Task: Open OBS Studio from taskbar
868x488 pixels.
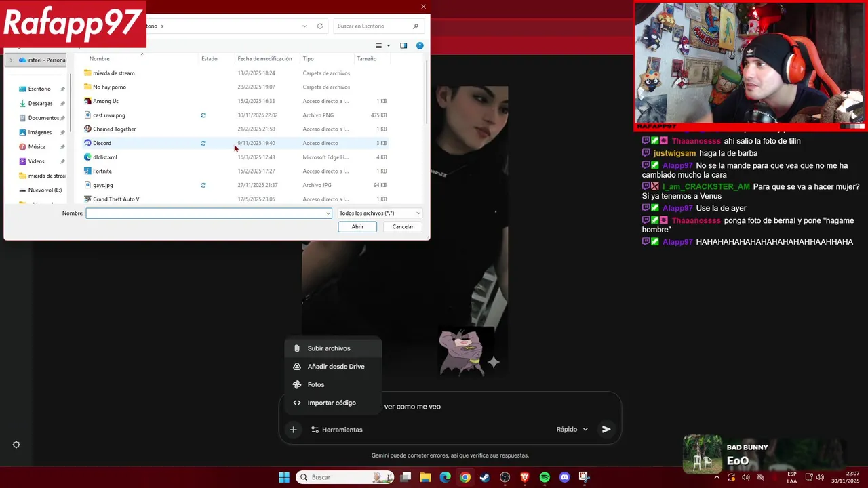Action: [505, 477]
